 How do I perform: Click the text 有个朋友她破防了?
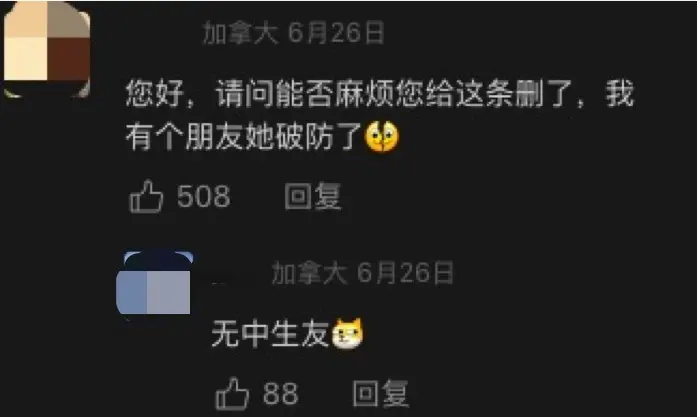(244, 136)
